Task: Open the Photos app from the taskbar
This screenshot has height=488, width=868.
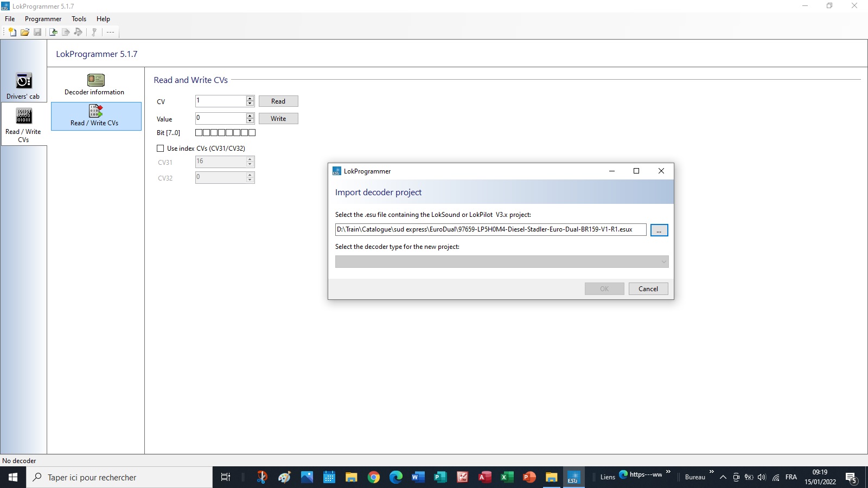Action: [x=307, y=477]
